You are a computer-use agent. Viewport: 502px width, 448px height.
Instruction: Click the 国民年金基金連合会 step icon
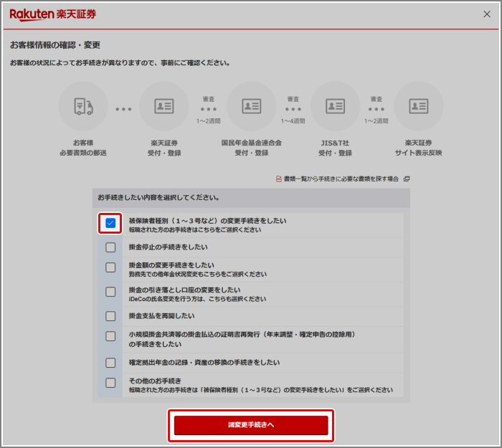point(251,106)
